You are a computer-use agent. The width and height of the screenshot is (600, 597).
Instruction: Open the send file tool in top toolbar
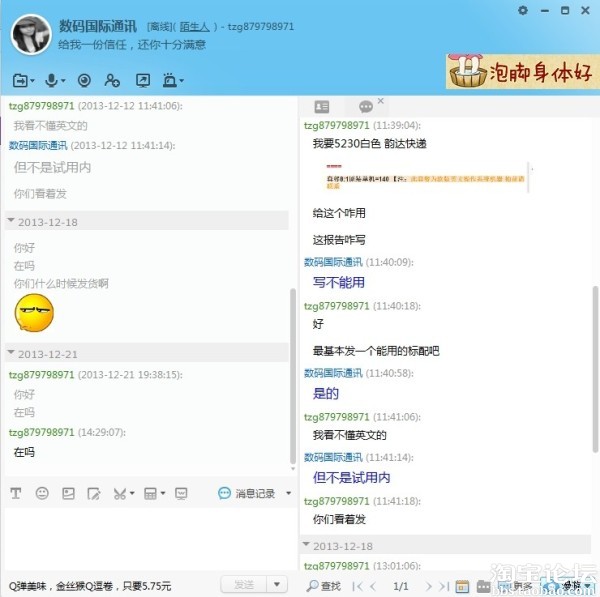click(x=20, y=81)
